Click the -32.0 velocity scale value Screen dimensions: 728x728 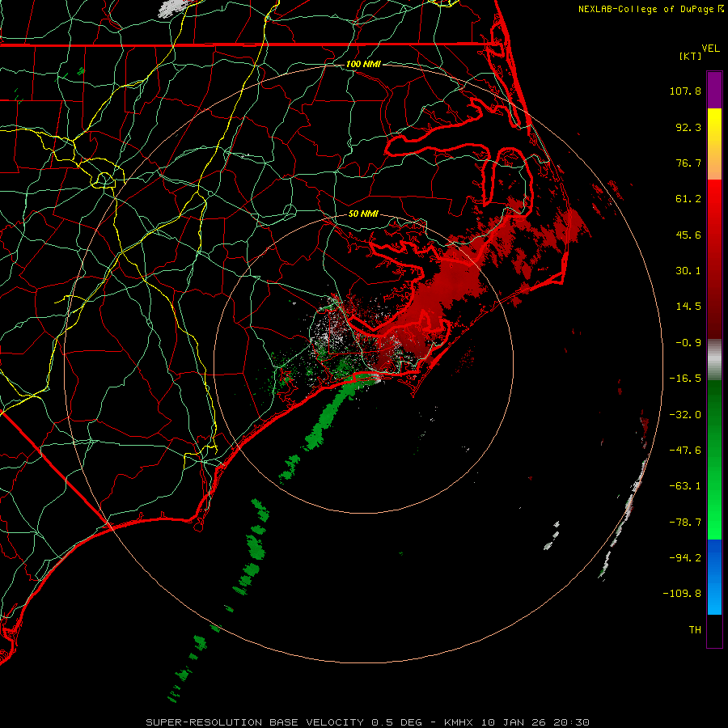tap(685, 415)
